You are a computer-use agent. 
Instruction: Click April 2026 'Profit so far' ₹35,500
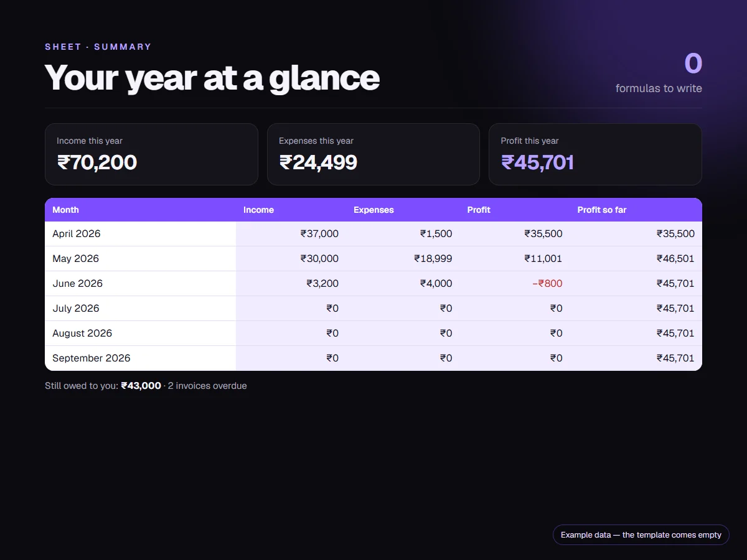(x=675, y=234)
